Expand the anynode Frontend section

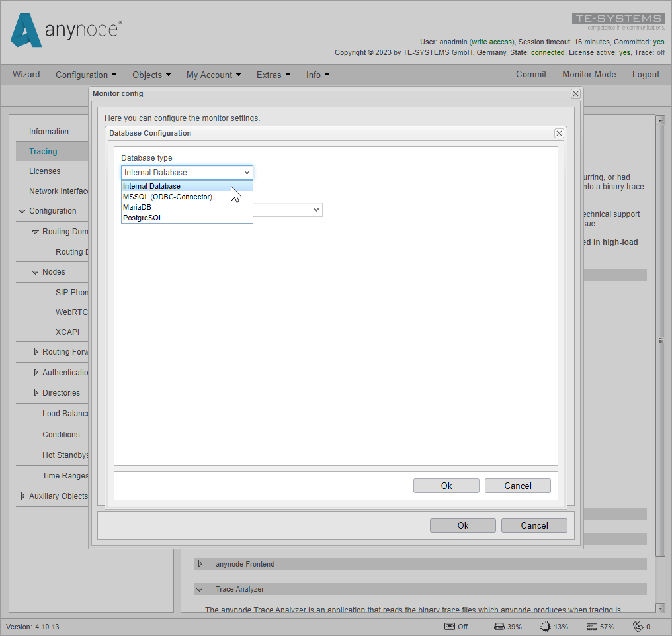[200, 564]
